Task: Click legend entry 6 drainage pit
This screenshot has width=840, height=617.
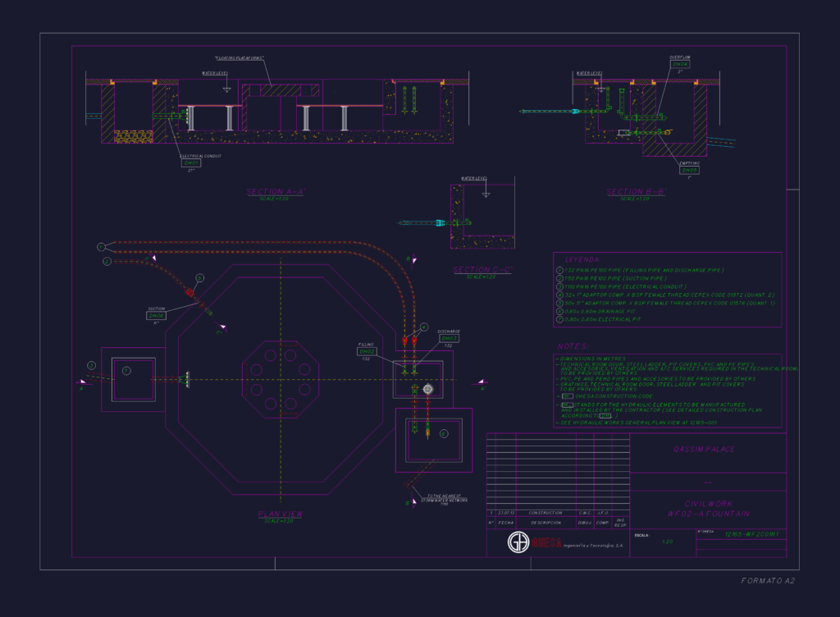Action: [x=596, y=311]
